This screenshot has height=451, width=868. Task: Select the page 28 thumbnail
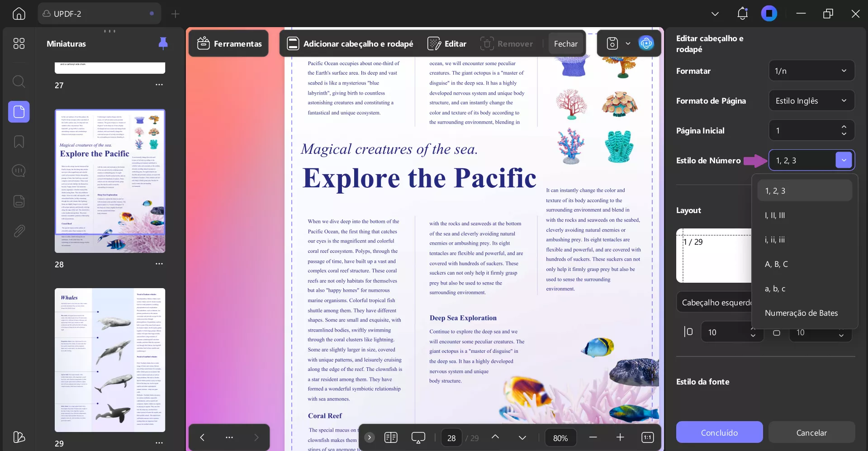click(109, 181)
